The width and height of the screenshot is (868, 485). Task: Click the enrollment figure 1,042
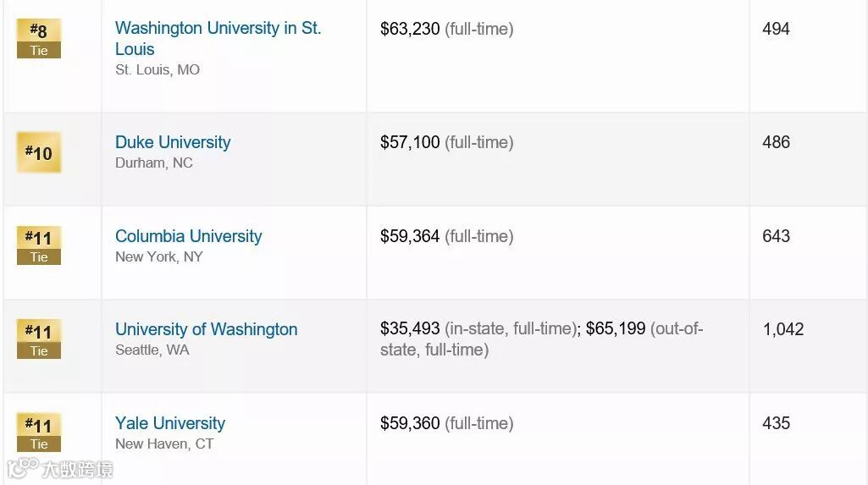coord(782,329)
